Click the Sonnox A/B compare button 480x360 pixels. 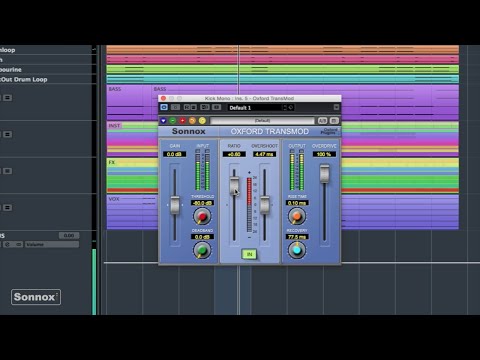(322, 121)
